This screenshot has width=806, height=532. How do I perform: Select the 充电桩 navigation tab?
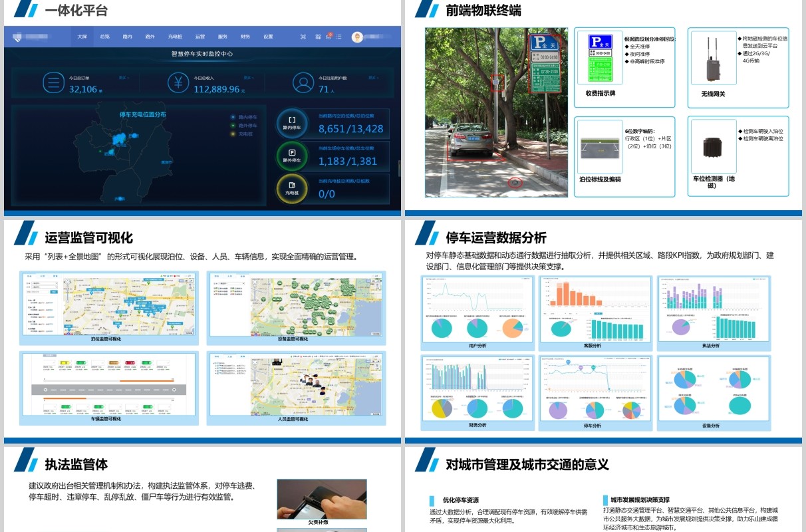pos(175,37)
